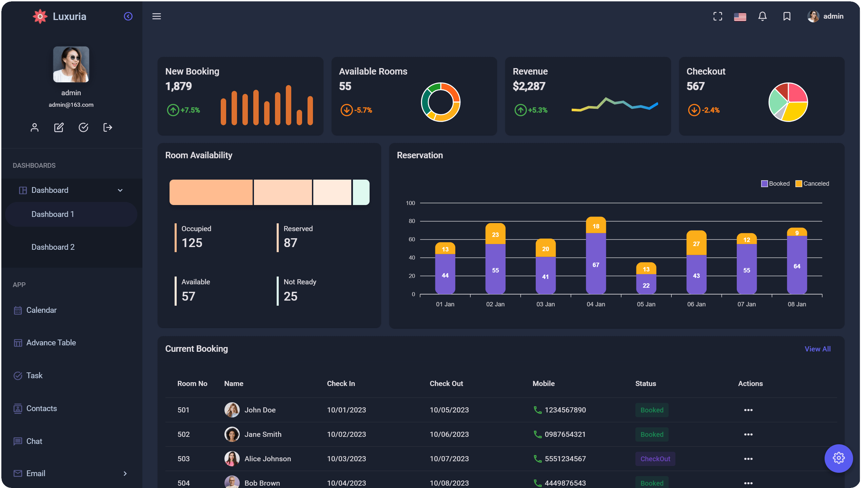Toggle the hamburger menu in the top bar
Viewport: 868px width, 488px height.
157,16
